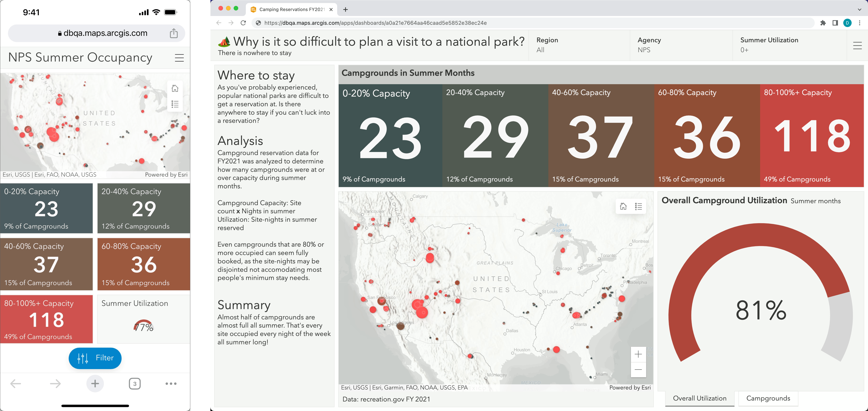Screen dimensions: 868x411
Task: Select the mobile 0-20% Capacity card
Action: click(x=46, y=208)
